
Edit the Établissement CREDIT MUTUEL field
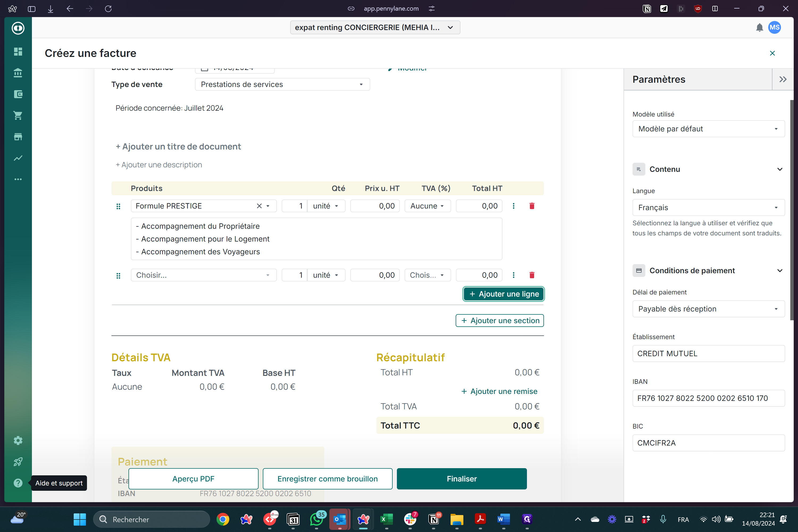point(708,354)
